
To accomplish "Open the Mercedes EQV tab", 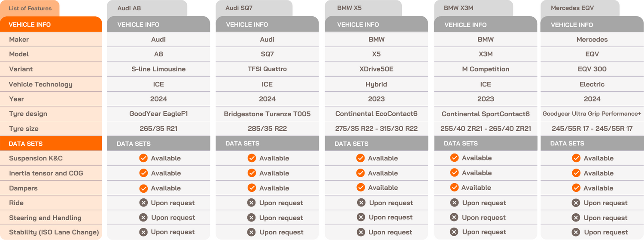I will click(579, 8).
